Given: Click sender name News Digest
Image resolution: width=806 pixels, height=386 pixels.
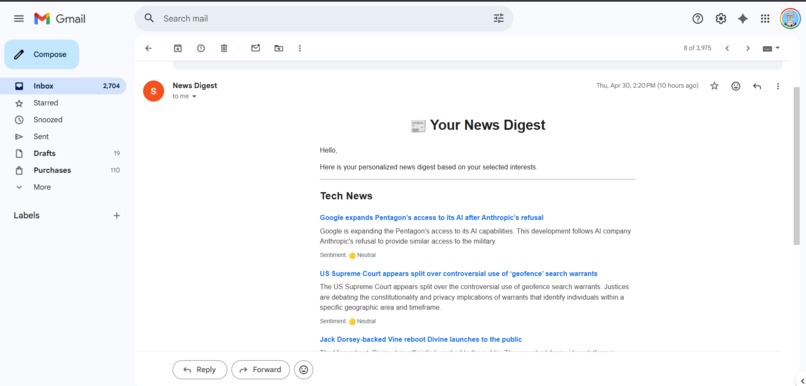Looking at the screenshot, I should pyautogui.click(x=195, y=86).
